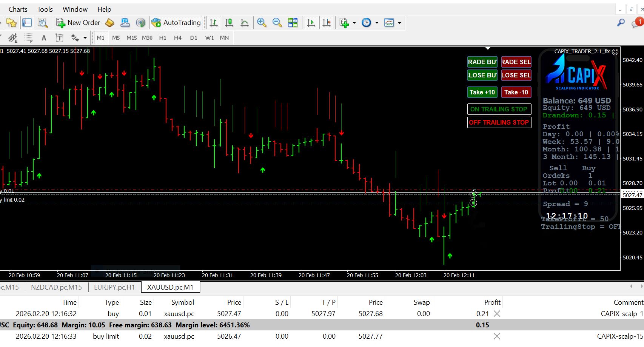
Task: Switch chart to candlesticks view
Action: click(x=229, y=23)
